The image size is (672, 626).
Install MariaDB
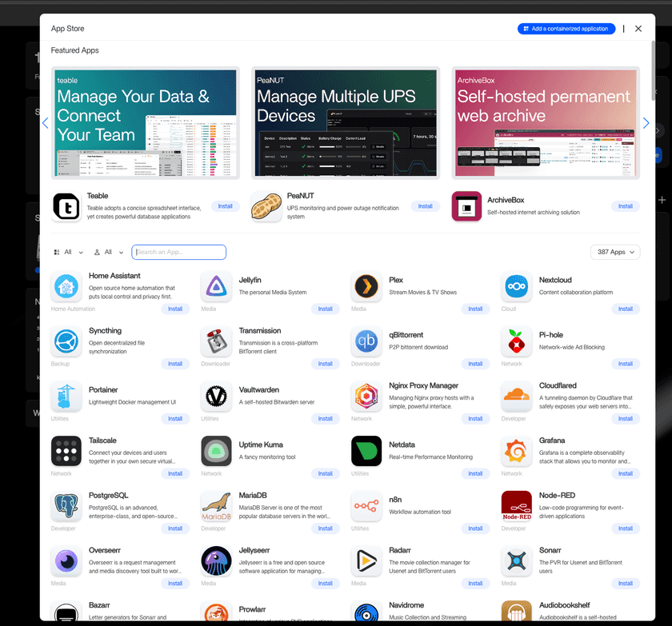[326, 528]
